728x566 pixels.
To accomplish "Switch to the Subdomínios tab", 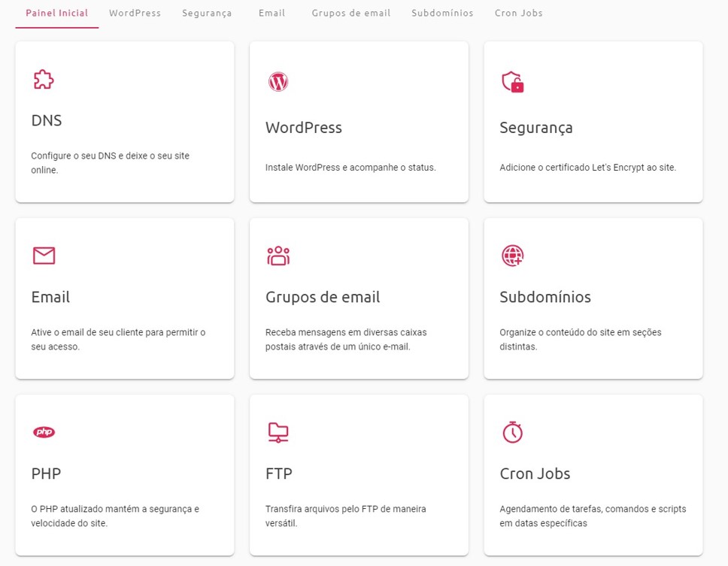I will click(x=442, y=13).
